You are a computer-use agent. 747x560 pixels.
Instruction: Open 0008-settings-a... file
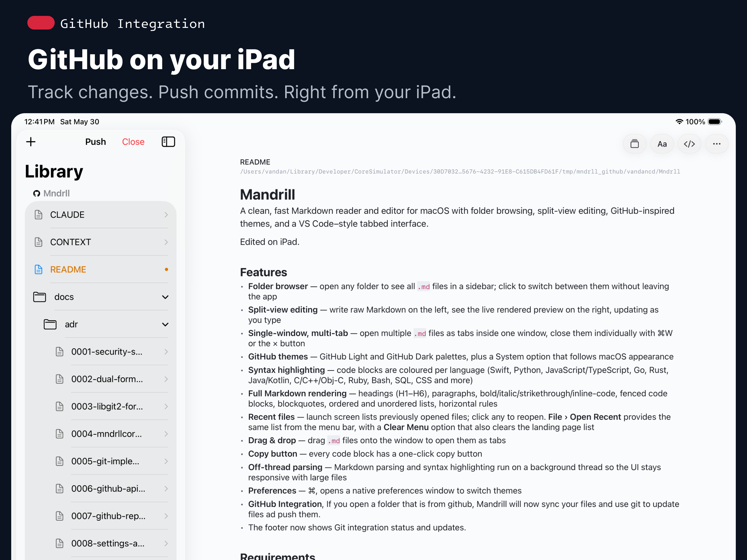point(101,543)
